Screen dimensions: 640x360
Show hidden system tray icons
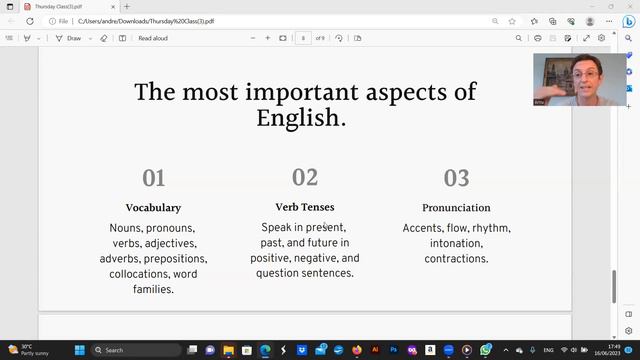(506, 350)
